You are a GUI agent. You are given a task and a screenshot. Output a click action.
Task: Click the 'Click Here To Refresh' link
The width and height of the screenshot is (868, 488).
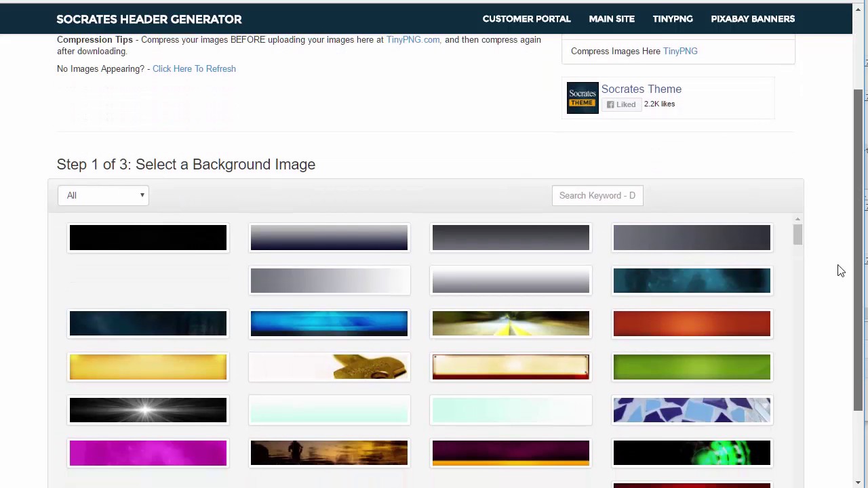[x=194, y=68]
